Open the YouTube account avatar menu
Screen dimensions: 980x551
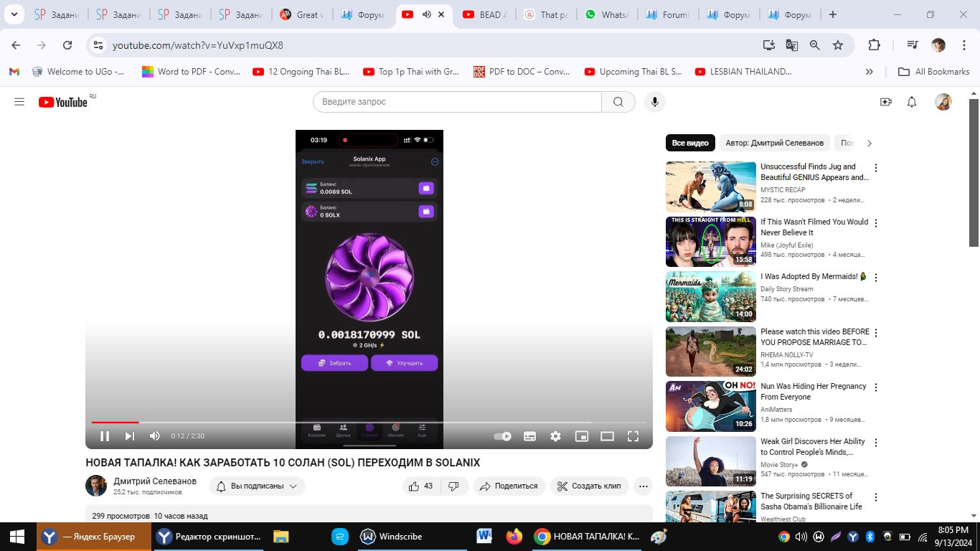(x=943, y=102)
